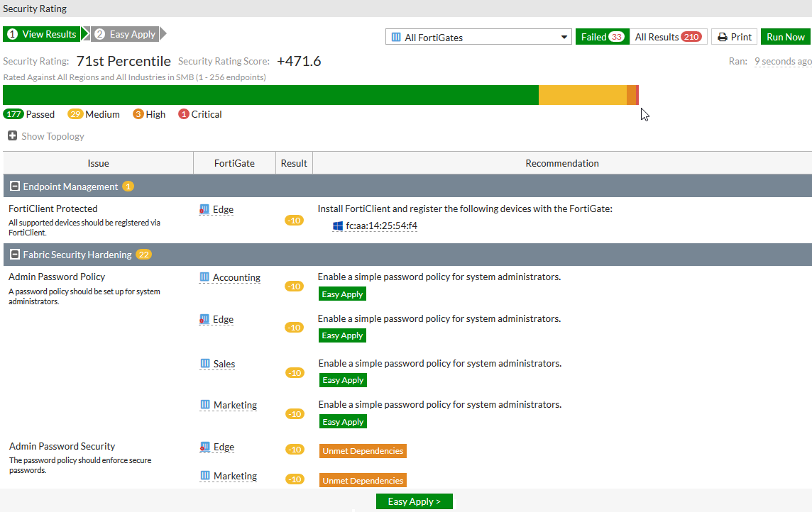This screenshot has width=812, height=512.
Task: Click the Edge icon in the Admin Password Security row
Action: (205, 447)
